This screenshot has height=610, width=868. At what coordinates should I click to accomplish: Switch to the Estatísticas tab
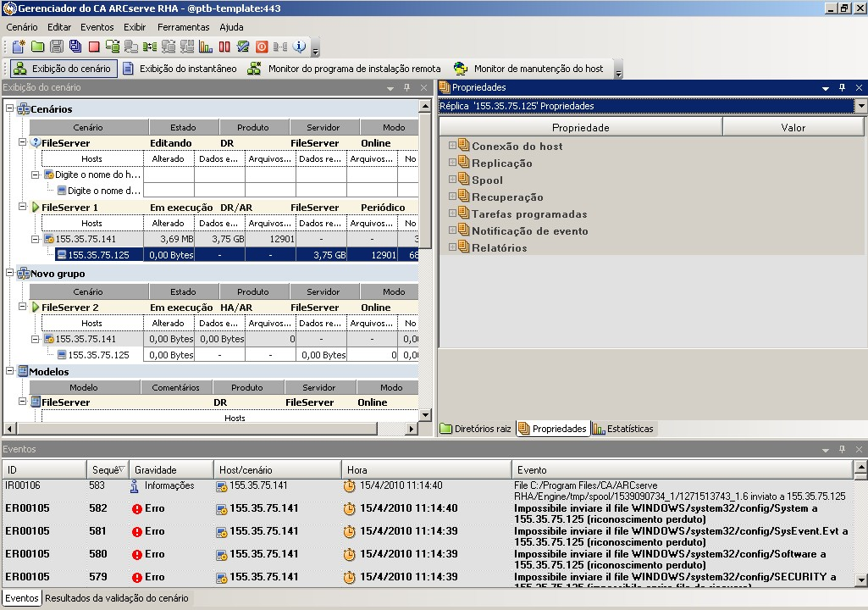tap(623, 429)
